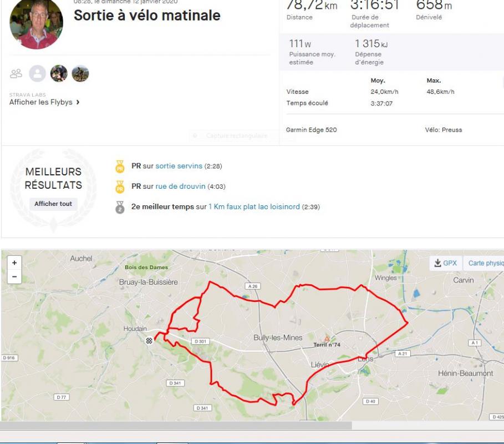Click the Terril n°74 triangle marker

pyautogui.click(x=327, y=338)
